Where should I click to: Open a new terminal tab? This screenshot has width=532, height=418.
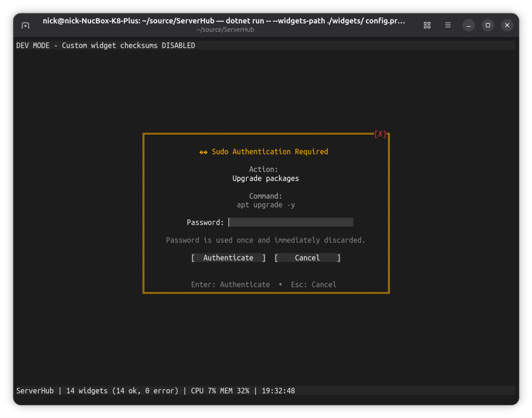tap(25, 26)
